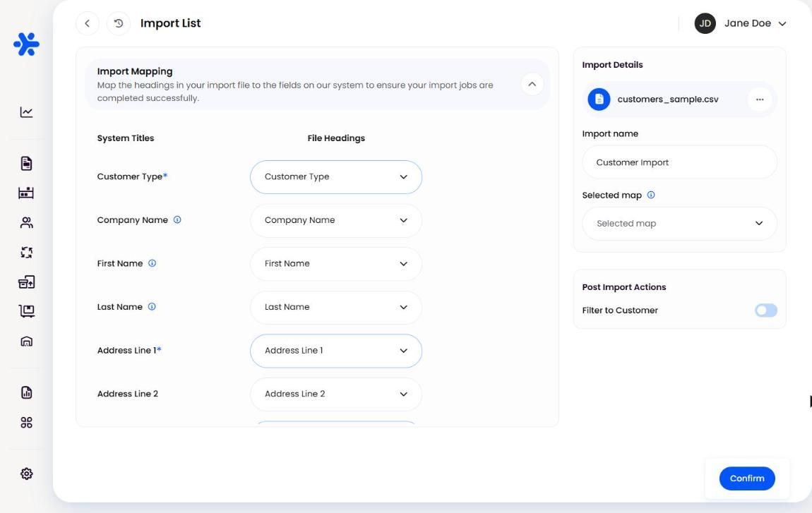Screen dimensions: 812x513
Task: Open the report file chart icon in sidebar
Action: click(x=26, y=392)
